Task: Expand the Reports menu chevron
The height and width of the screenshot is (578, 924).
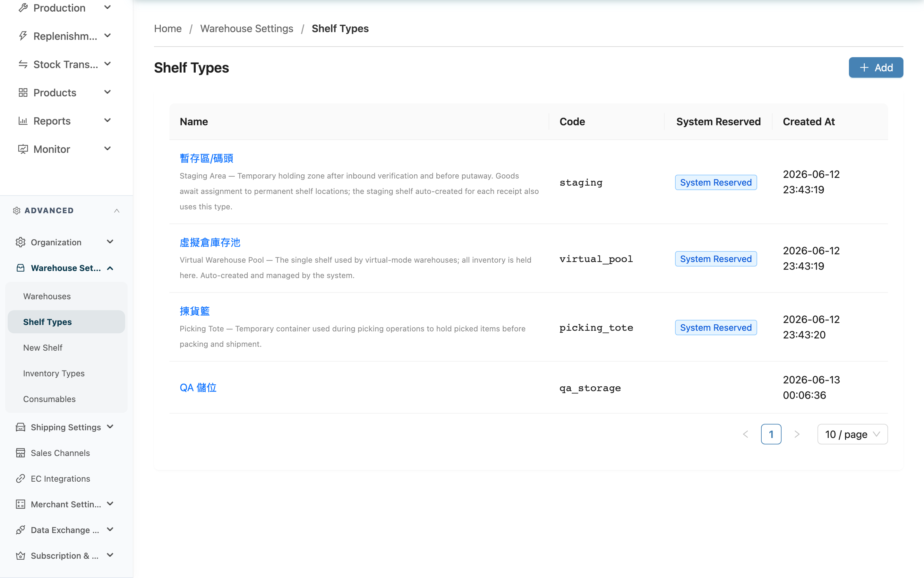Action: (108, 120)
